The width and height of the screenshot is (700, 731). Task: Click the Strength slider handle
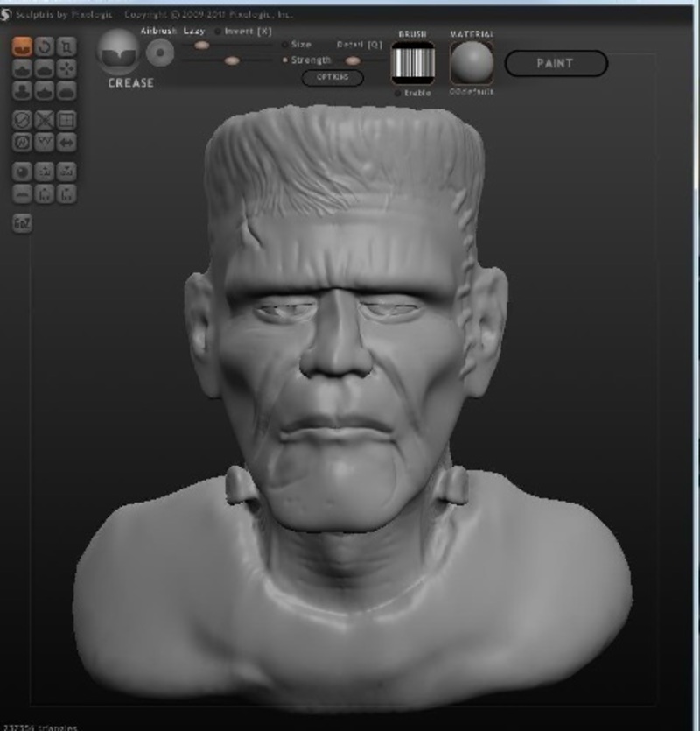[x=232, y=60]
